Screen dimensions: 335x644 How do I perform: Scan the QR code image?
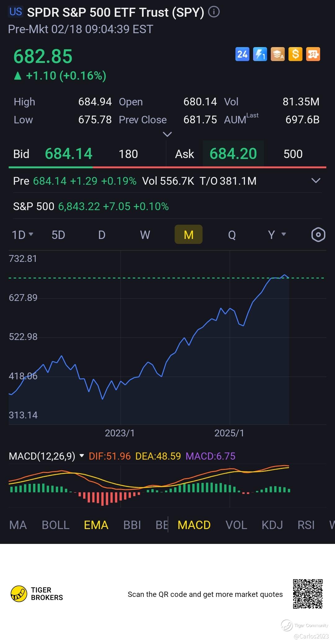pyautogui.click(x=308, y=594)
